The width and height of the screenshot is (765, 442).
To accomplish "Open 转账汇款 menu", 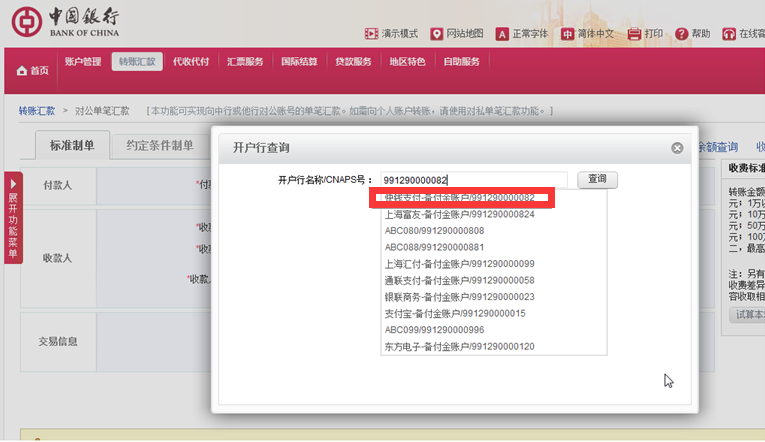I will (137, 61).
